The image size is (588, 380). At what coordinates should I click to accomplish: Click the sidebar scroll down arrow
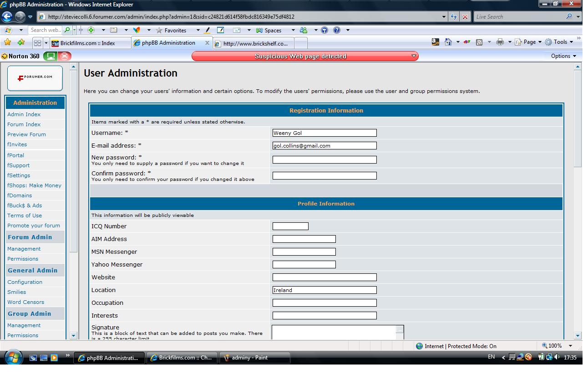74,336
